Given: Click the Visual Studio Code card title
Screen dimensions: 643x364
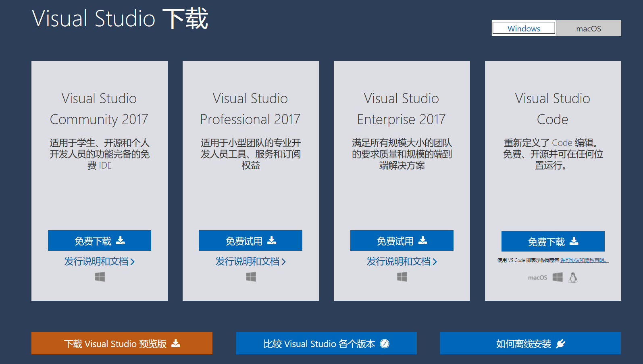Looking at the screenshot, I should [553, 109].
